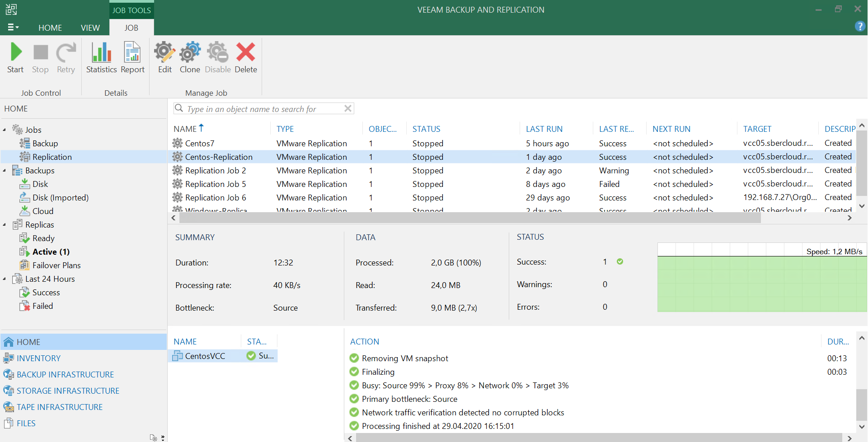Select the Centos7 job row
Viewport: 868px width, 442px height.
(x=511, y=144)
